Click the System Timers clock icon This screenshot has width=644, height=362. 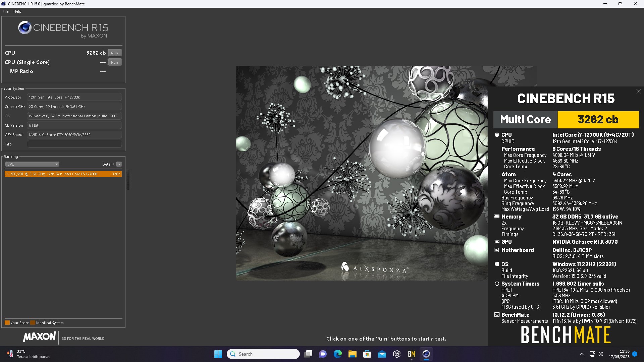tap(497, 284)
